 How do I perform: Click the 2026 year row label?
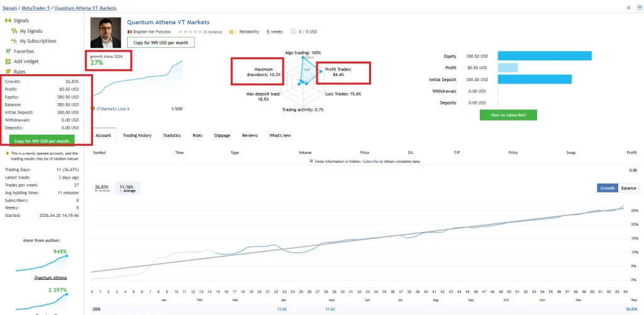tap(97, 309)
